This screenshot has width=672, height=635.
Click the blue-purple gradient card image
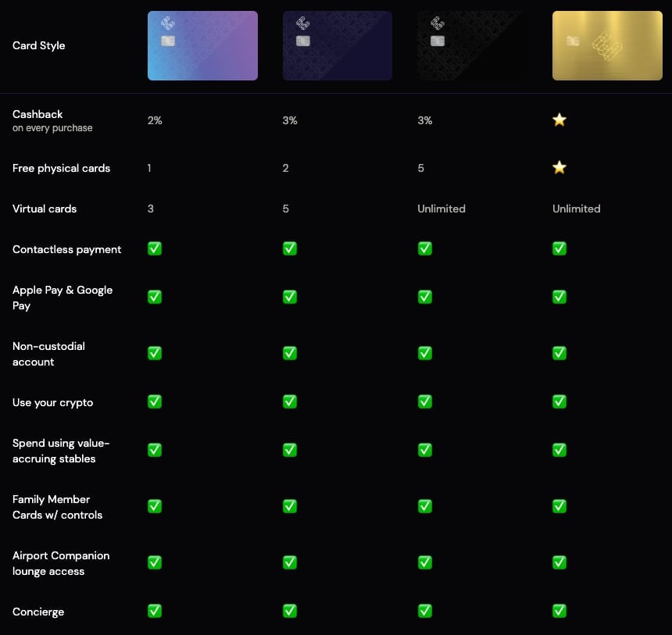tap(202, 45)
